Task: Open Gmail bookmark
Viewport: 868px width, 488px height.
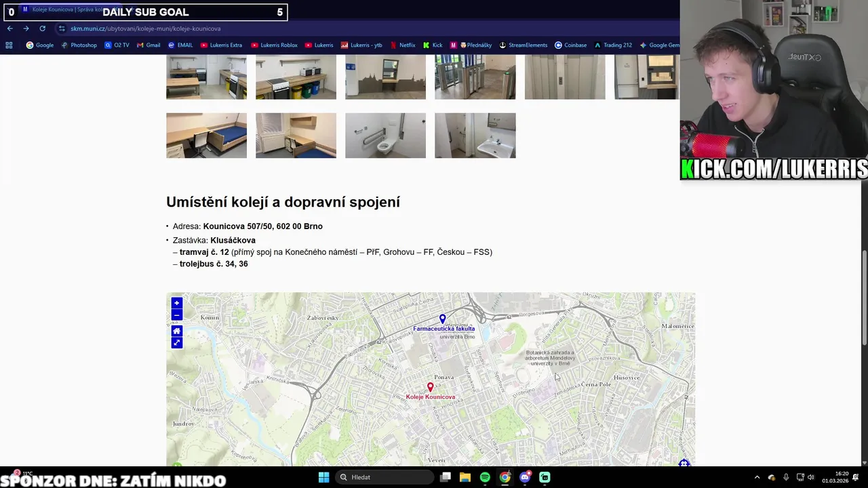Action: [149, 45]
